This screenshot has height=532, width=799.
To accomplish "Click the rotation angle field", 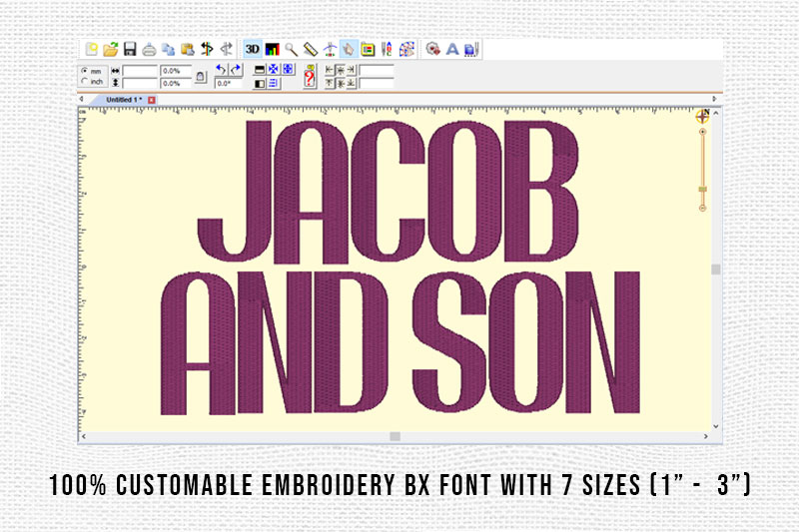I will [x=229, y=83].
